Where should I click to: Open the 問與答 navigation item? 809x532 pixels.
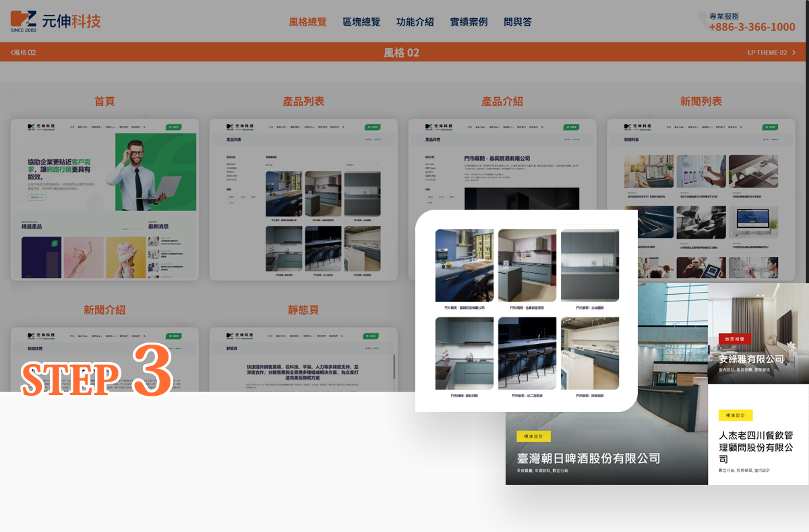coord(518,22)
